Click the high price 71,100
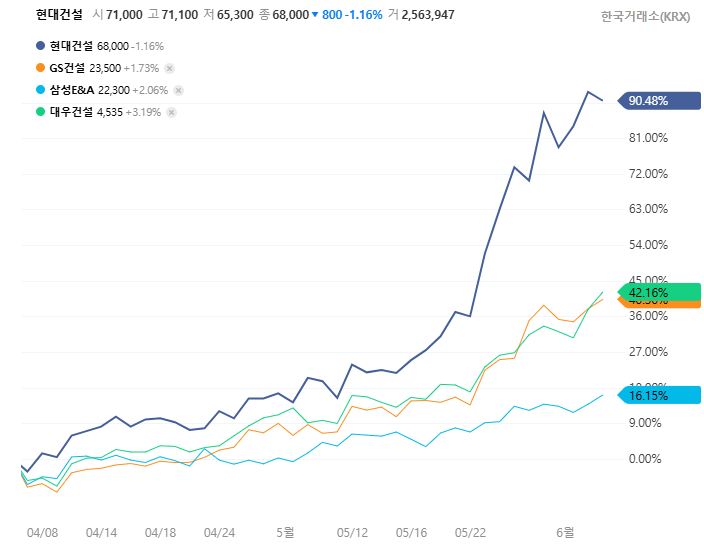Image resolution: width=704 pixels, height=544 pixels. pos(180,15)
